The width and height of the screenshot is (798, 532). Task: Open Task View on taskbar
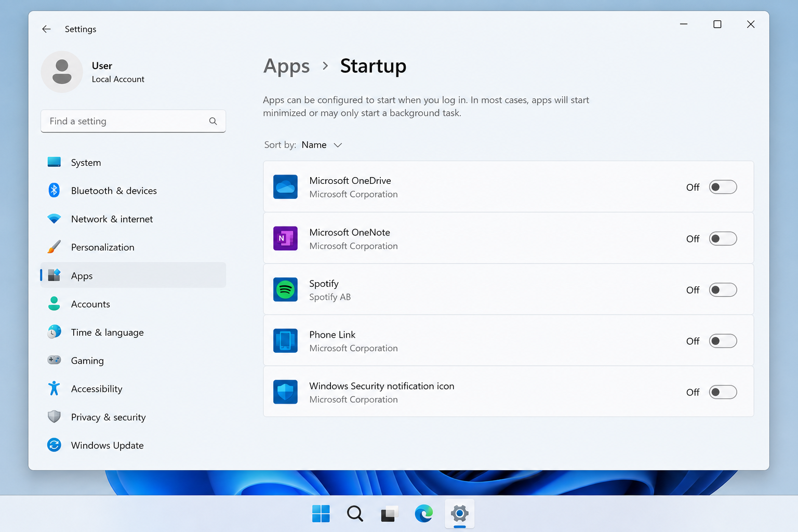click(x=389, y=514)
